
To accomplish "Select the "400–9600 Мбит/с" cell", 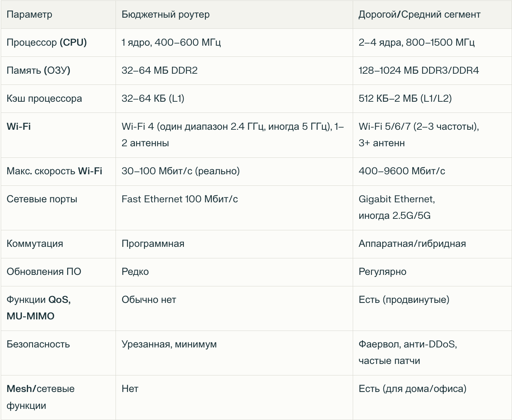I will point(401,171).
